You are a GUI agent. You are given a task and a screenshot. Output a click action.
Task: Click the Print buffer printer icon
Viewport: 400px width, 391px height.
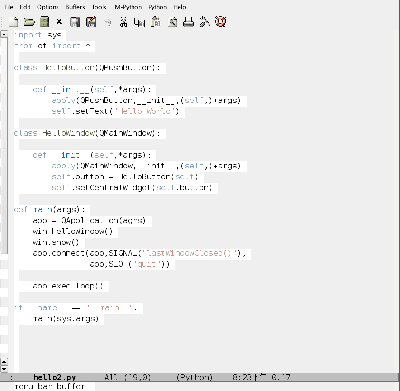coord(188,22)
